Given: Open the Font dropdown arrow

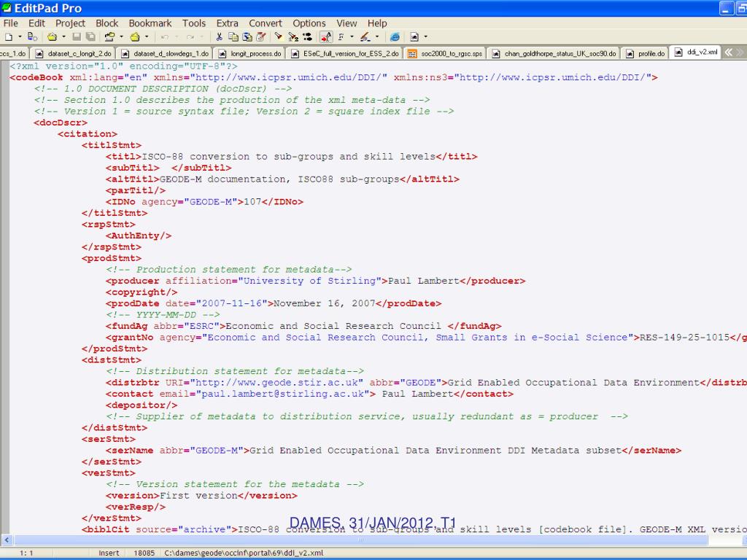Looking at the screenshot, I should click(352, 36).
